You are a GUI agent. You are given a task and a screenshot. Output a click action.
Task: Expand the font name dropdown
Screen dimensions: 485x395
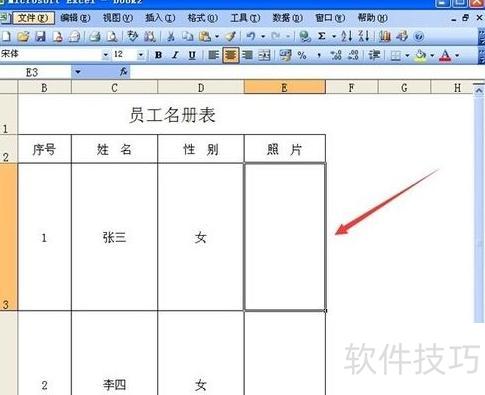[x=105, y=55]
